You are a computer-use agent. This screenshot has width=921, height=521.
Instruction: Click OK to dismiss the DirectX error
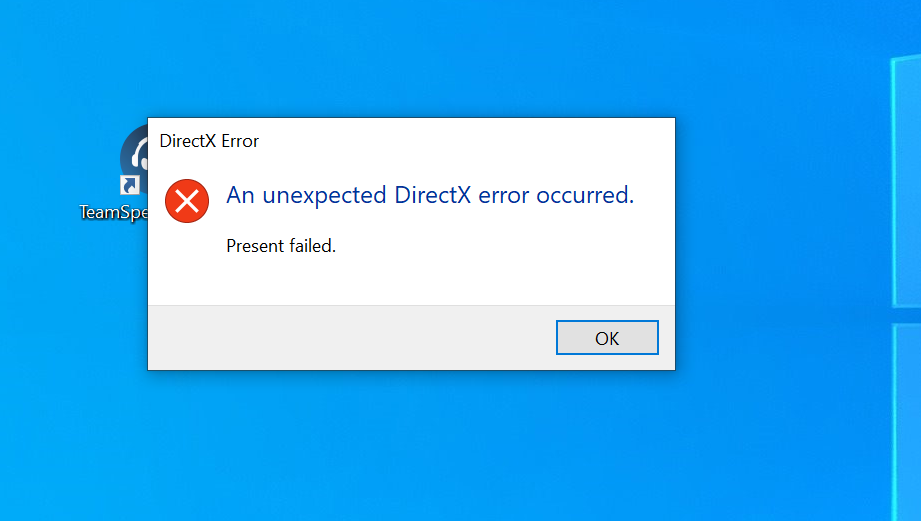[x=607, y=338]
